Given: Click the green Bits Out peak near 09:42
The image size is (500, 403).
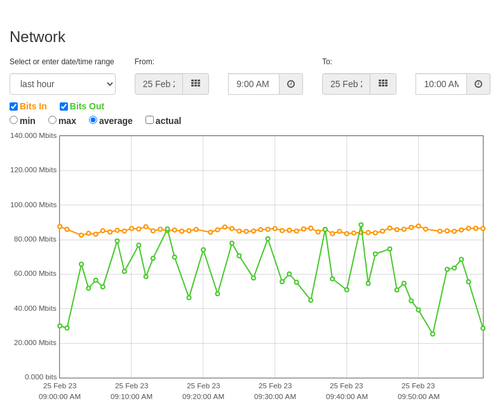Looking at the screenshot, I should coord(361,225).
